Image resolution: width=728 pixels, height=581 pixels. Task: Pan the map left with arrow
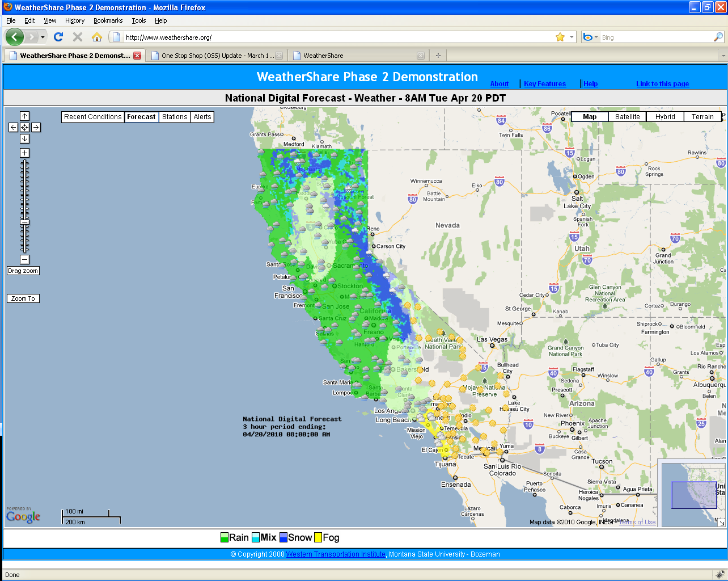point(13,128)
